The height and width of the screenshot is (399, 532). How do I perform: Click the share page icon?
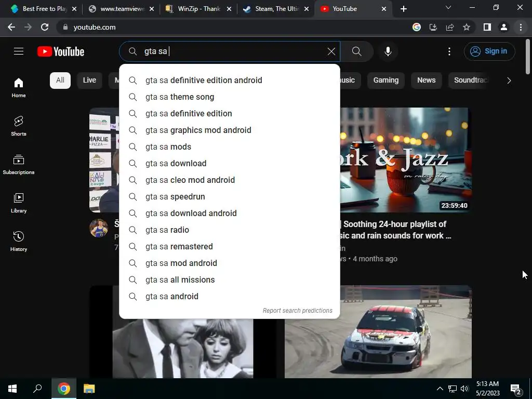(x=450, y=27)
